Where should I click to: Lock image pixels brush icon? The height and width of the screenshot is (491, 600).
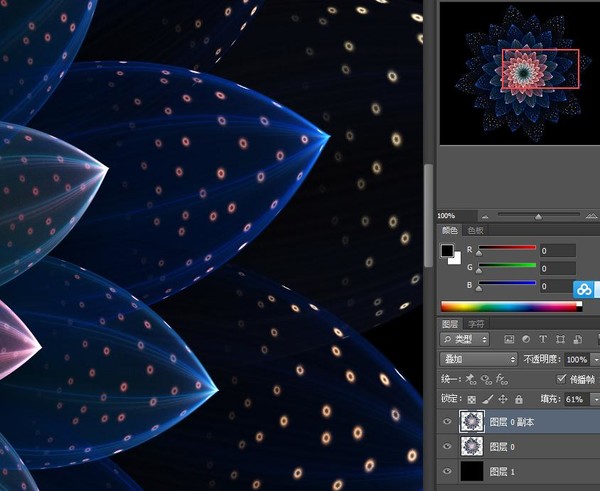pyautogui.click(x=488, y=400)
